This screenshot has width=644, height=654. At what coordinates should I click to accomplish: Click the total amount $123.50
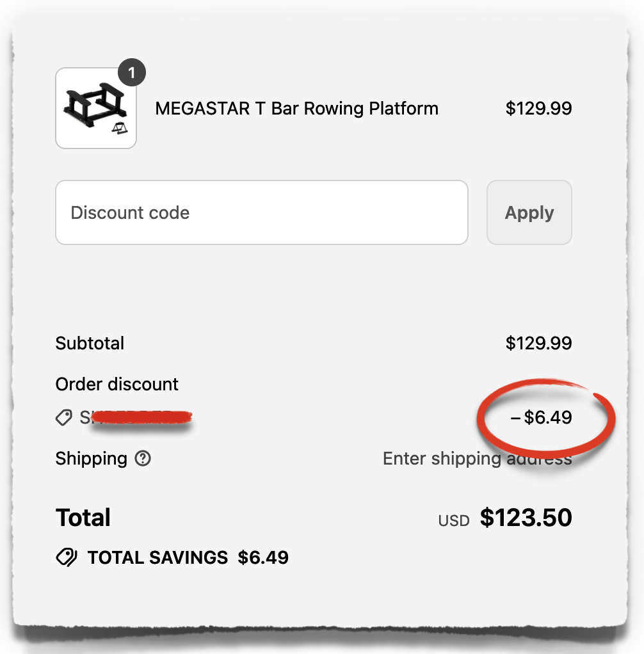(x=526, y=518)
